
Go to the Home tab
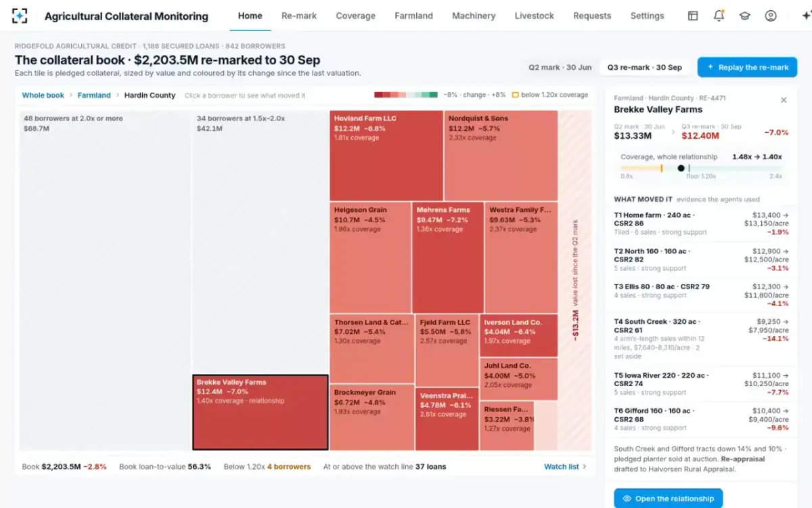[250, 16]
